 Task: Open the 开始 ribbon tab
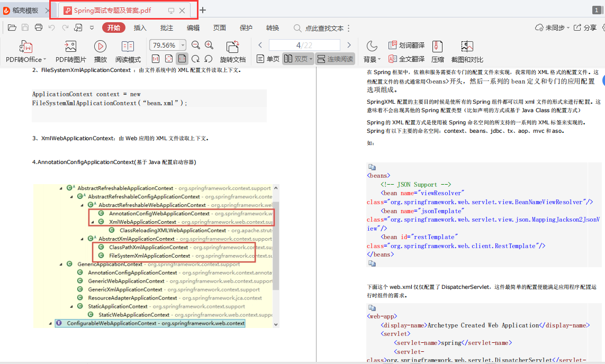(113, 28)
